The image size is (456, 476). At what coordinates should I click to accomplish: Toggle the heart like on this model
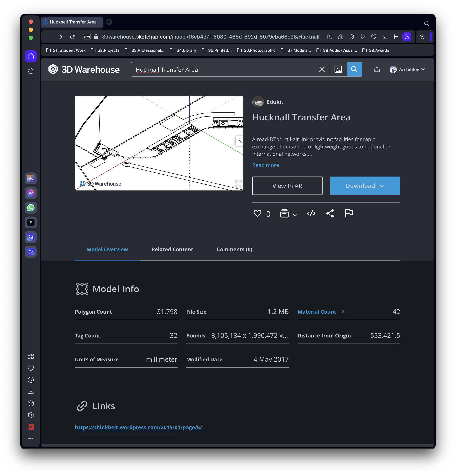[257, 213]
